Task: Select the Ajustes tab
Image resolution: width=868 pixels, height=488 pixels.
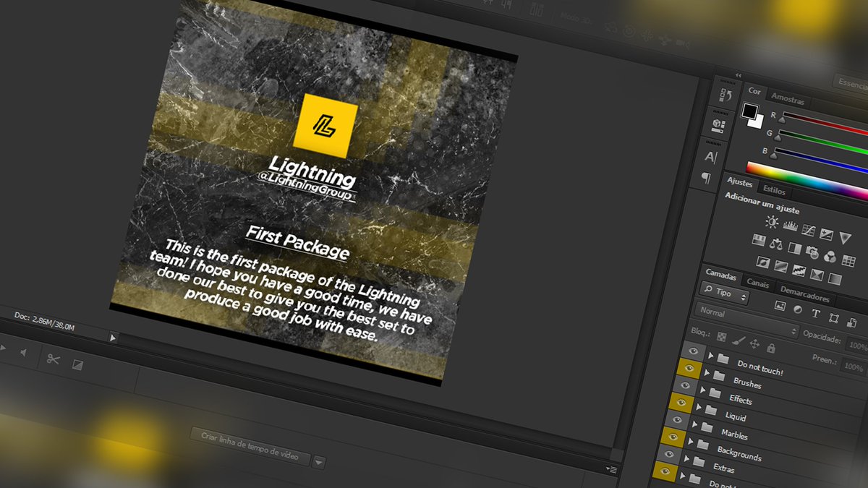Action: [739, 182]
